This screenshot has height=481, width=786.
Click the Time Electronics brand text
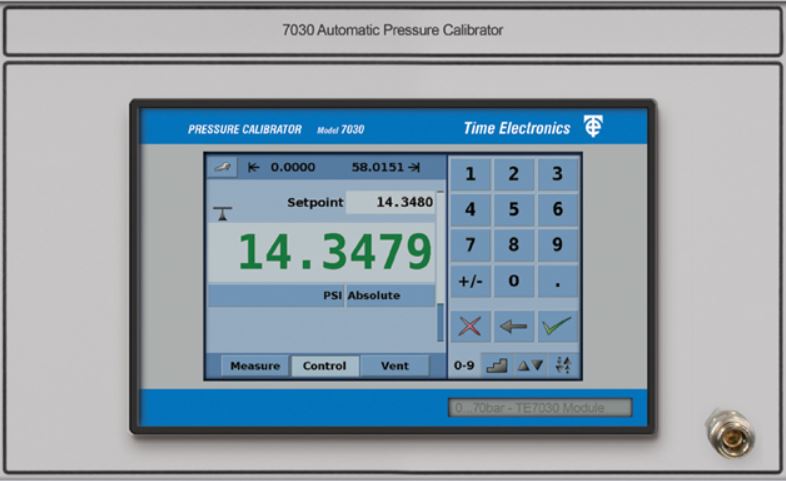(x=517, y=128)
